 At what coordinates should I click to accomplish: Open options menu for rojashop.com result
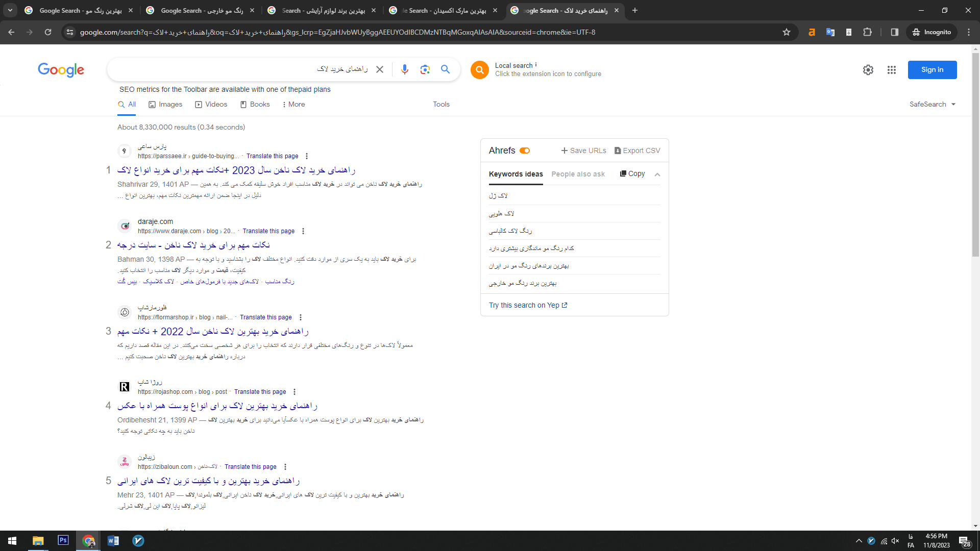click(295, 392)
